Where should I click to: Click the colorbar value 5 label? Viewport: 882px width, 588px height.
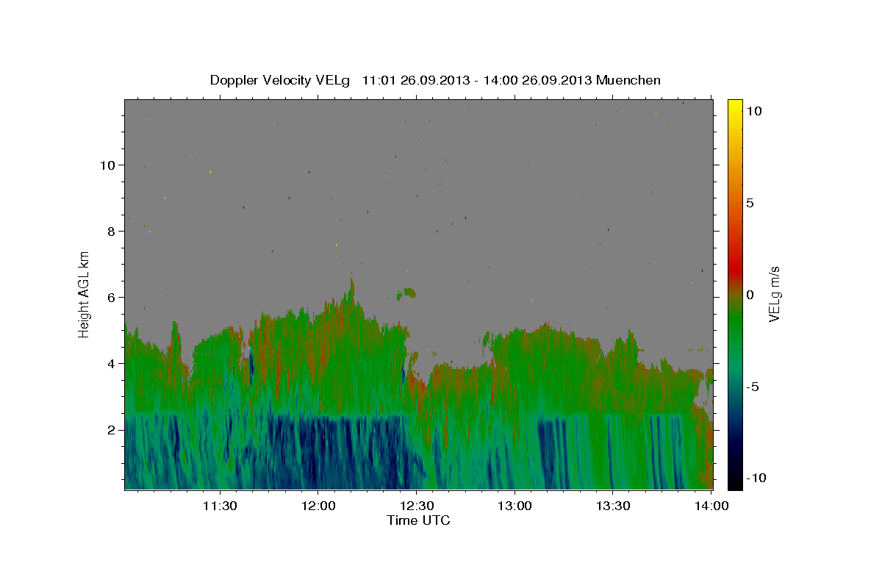pos(750,203)
